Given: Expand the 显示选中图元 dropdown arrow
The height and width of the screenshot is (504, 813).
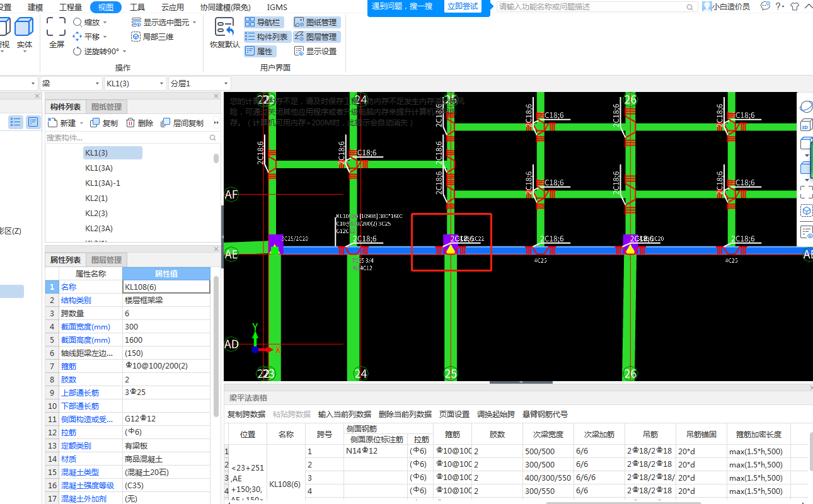Looking at the screenshot, I should (x=194, y=22).
